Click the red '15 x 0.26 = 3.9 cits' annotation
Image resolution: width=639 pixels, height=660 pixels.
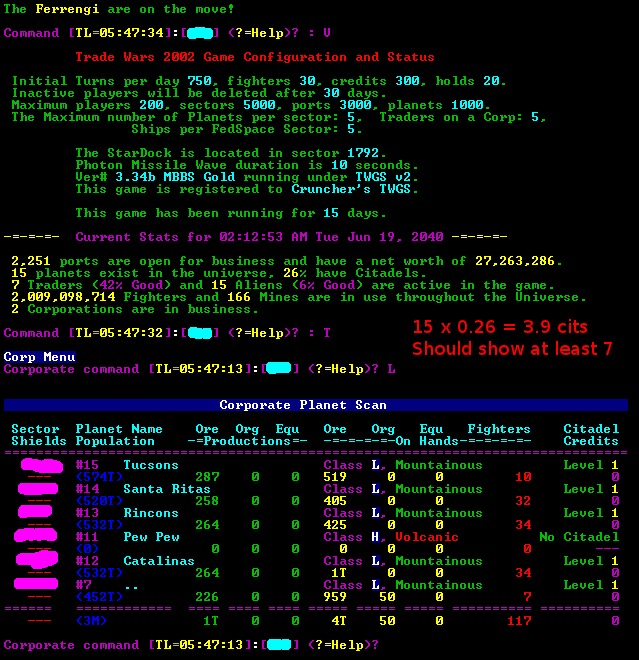[499, 327]
